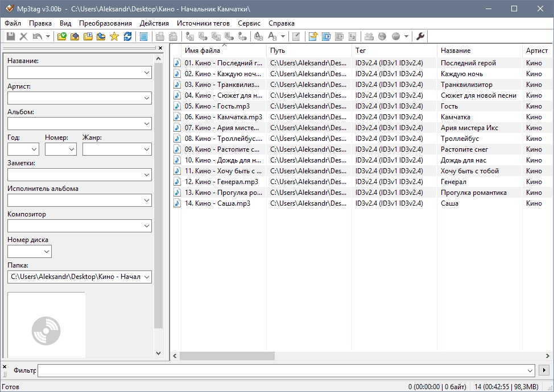Click the Filename - Tag convert icon
This screenshot has height=392, width=554.
click(203, 36)
